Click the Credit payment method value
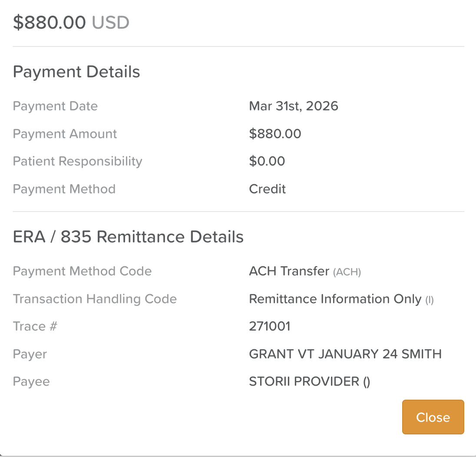Image resolution: width=476 pixels, height=457 pixels. click(267, 189)
